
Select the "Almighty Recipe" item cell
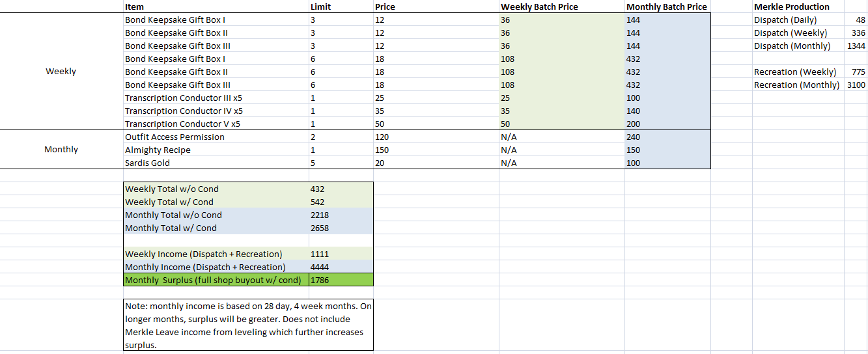[216, 150]
